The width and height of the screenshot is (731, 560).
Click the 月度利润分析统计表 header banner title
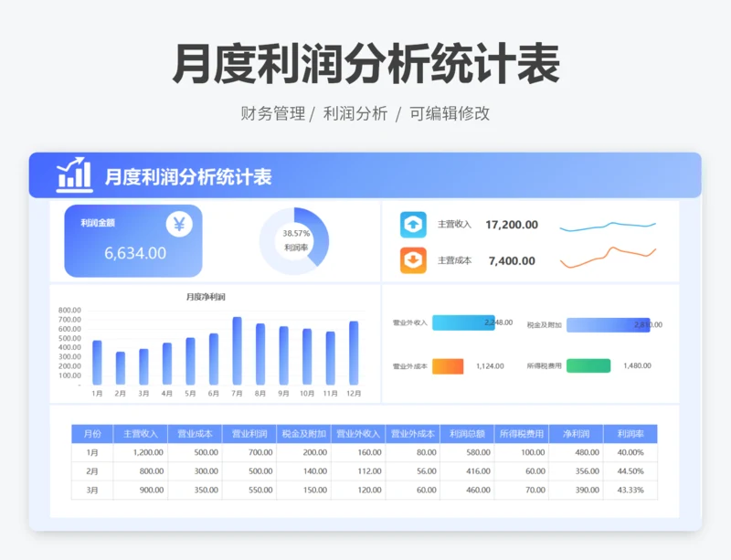click(188, 177)
